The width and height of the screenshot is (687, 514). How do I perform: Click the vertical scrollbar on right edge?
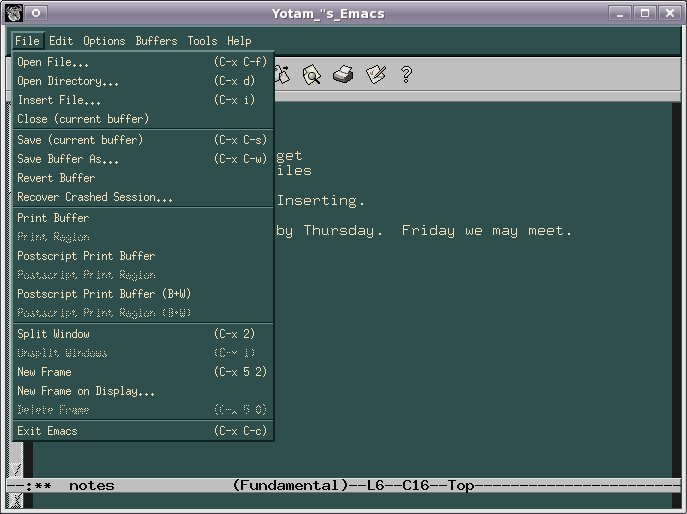[x=676, y=289]
